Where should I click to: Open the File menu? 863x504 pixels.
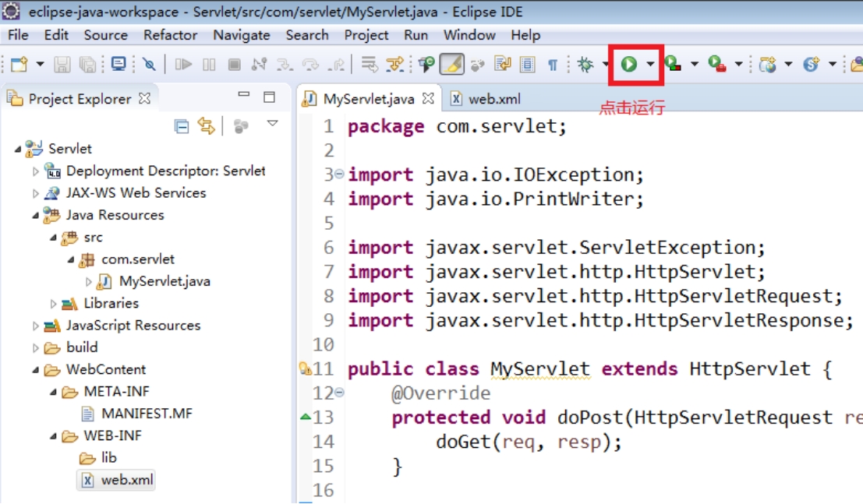(18, 34)
